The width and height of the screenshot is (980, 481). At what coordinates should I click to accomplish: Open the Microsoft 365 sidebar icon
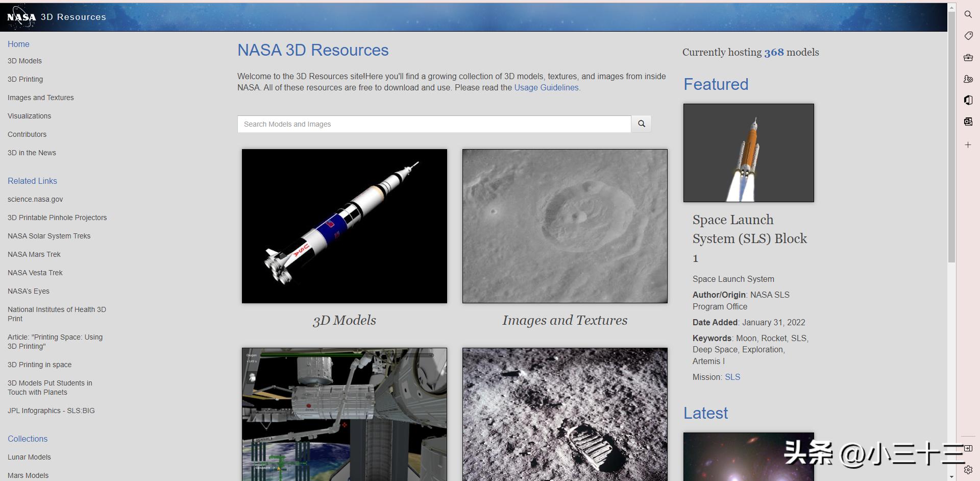pos(968,100)
